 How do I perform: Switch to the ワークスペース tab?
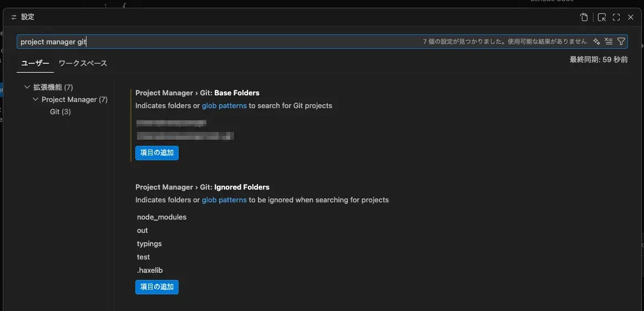click(83, 63)
